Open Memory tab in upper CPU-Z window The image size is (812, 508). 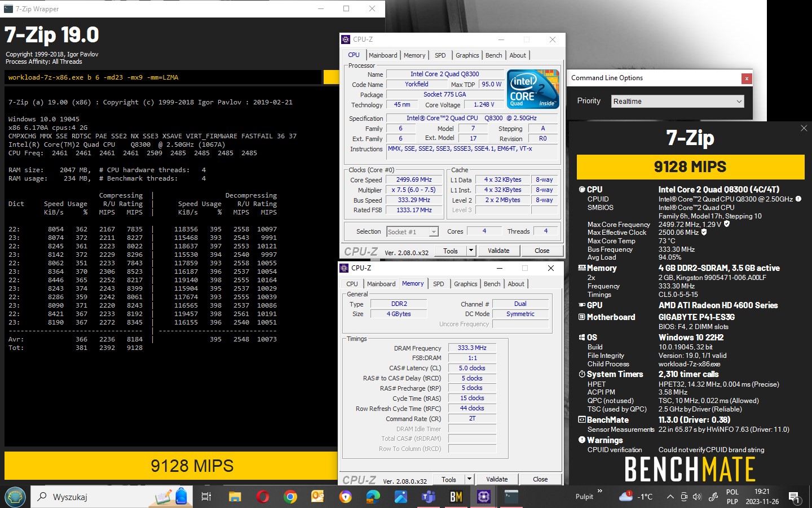pyautogui.click(x=414, y=55)
